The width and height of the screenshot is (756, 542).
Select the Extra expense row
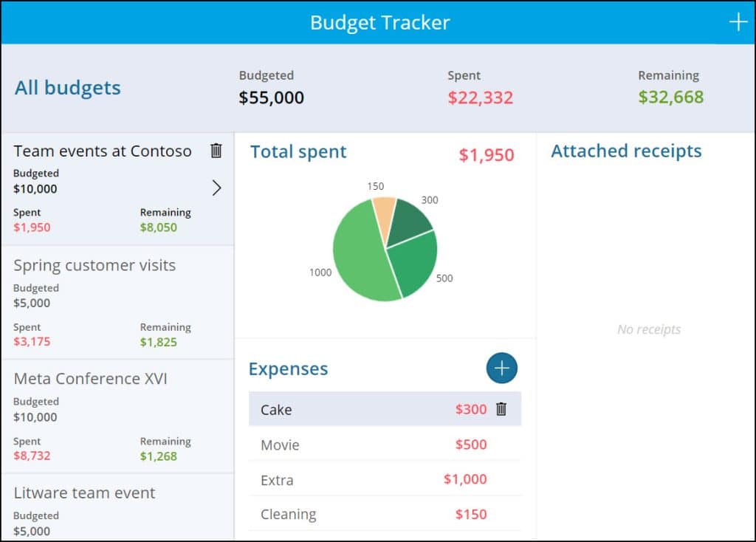385,479
